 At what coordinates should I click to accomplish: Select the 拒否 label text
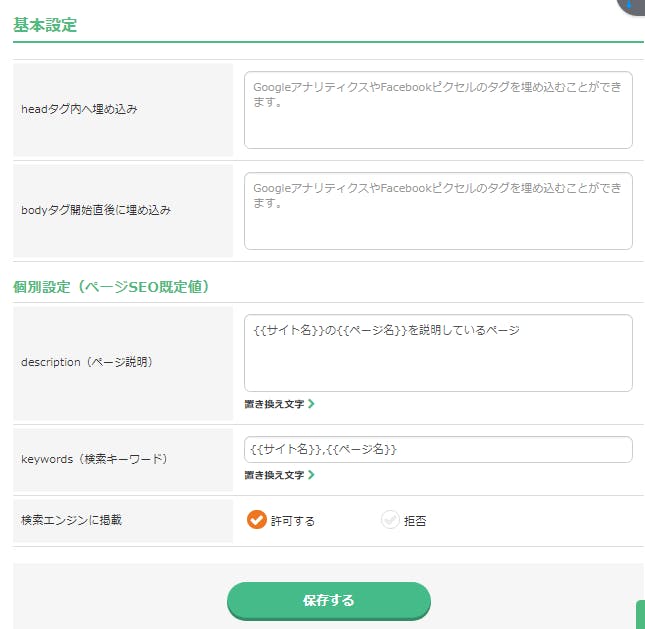(415, 521)
